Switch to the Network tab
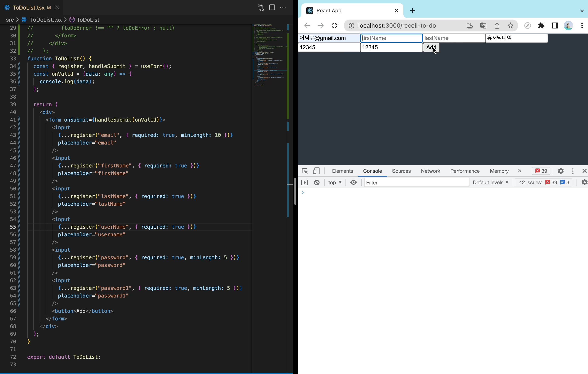588x374 pixels. click(430, 171)
